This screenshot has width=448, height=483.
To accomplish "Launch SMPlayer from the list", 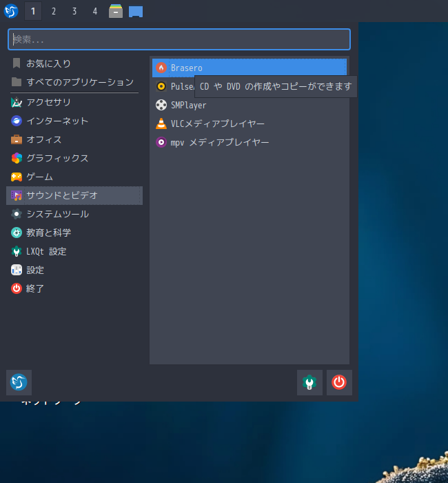I will (x=250, y=105).
